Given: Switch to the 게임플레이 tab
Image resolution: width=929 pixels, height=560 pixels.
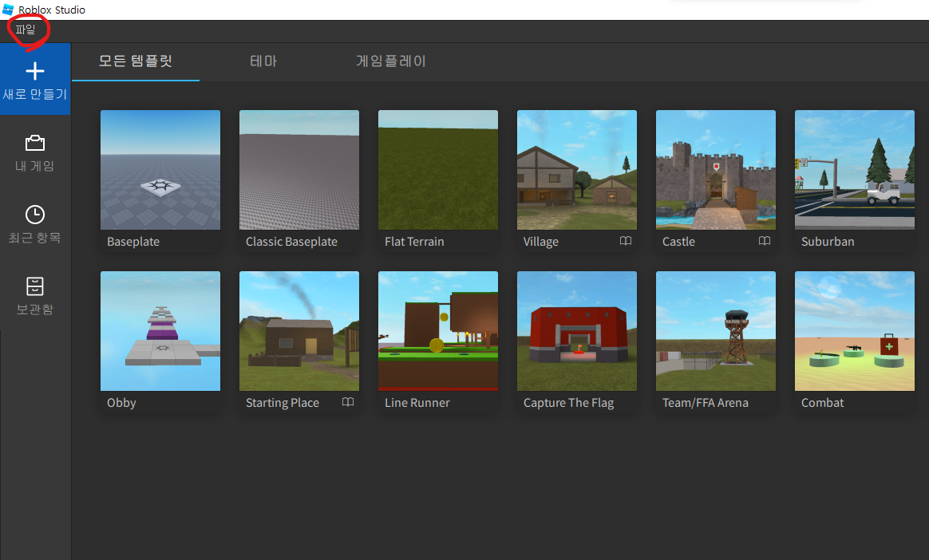Looking at the screenshot, I should tap(391, 61).
